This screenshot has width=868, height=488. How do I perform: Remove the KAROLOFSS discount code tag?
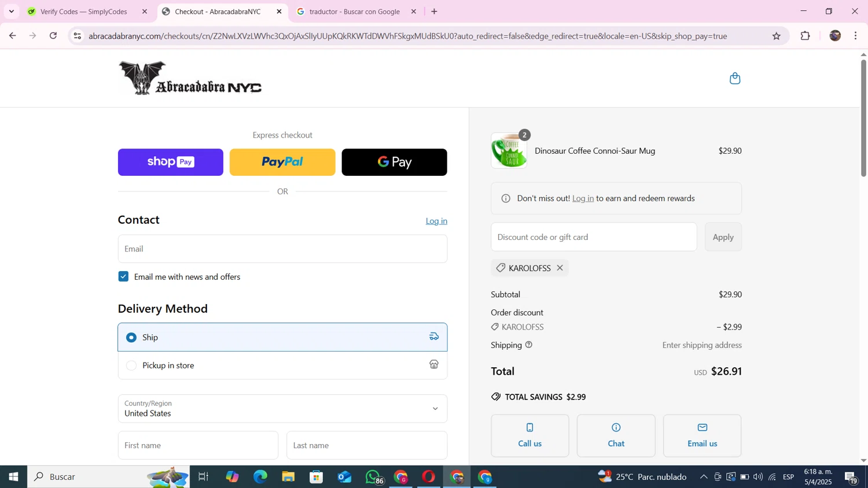(x=560, y=268)
